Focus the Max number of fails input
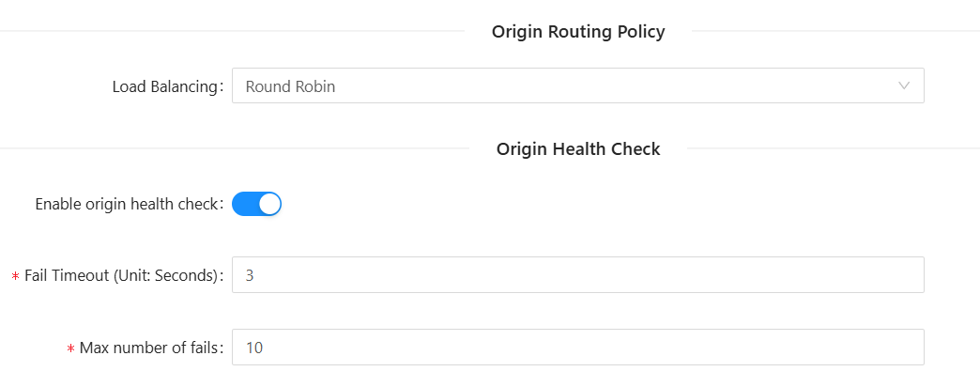 pos(577,348)
